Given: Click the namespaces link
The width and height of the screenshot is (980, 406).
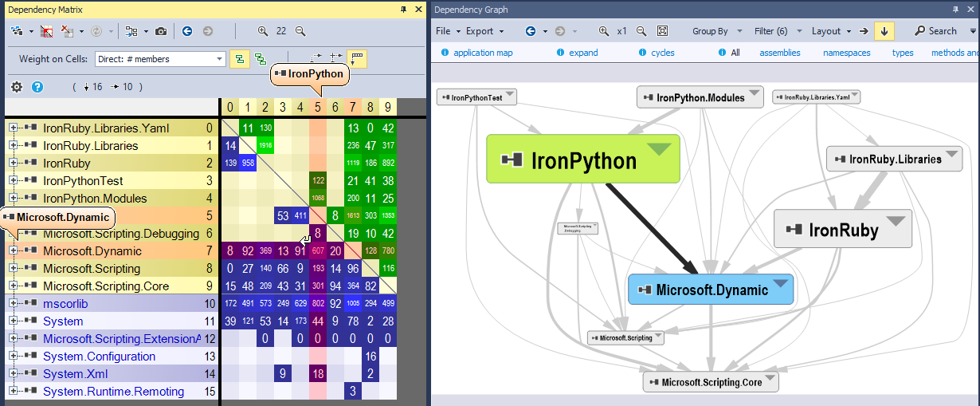Looking at the screenshot, I should pos(846,53).
